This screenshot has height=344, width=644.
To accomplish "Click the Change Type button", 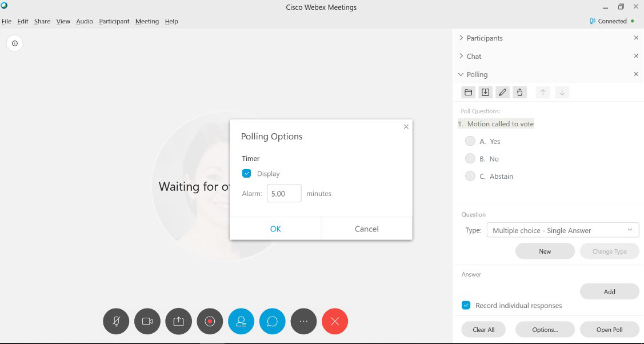I will pos(610,251).
